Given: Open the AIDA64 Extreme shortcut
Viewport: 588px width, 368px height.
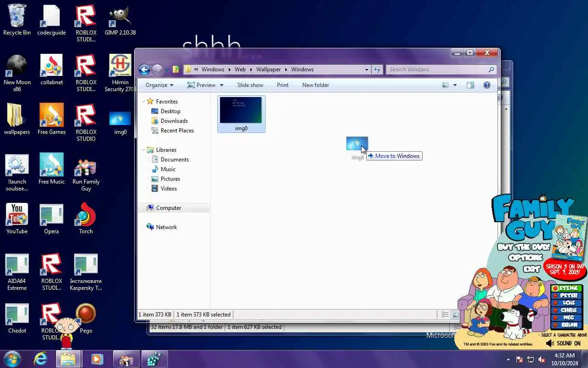Looking at the screenshot, I should [17, 272].
